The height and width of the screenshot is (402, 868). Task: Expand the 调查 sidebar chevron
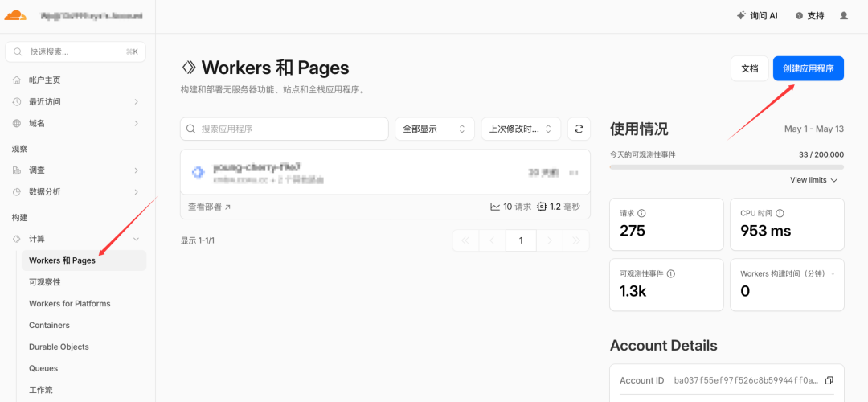(136, 170)
